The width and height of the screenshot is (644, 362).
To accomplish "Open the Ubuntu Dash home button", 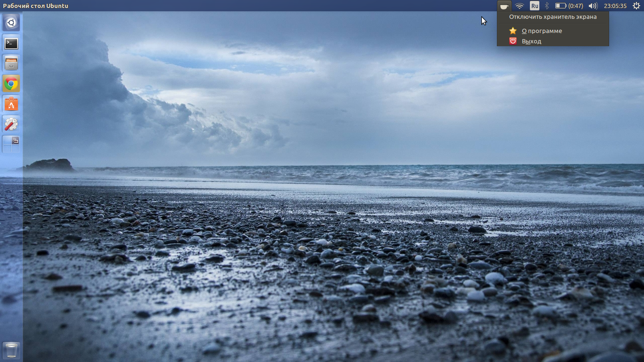I will [11, 22].
